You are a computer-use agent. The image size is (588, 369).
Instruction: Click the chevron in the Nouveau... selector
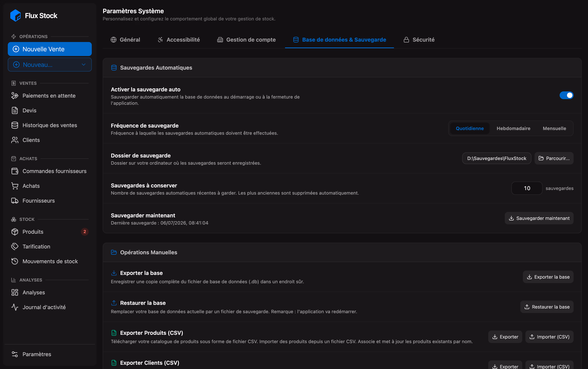point(83,65)
